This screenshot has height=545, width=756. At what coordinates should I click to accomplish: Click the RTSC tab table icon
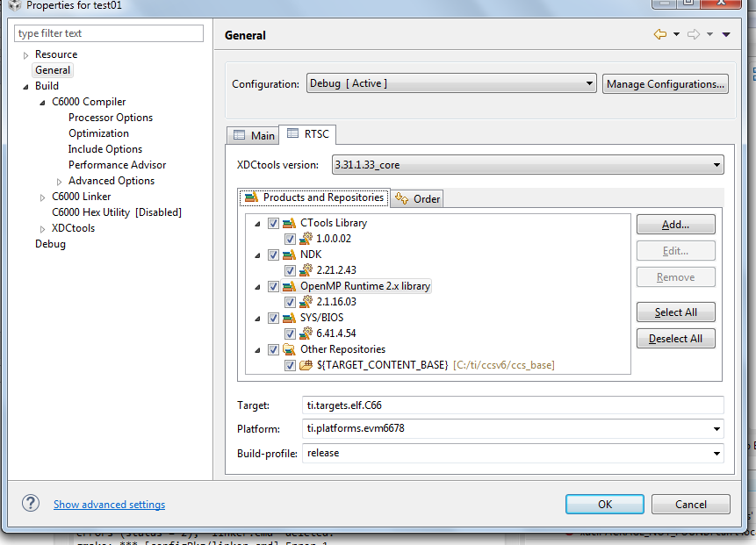[x=292, y=133]
